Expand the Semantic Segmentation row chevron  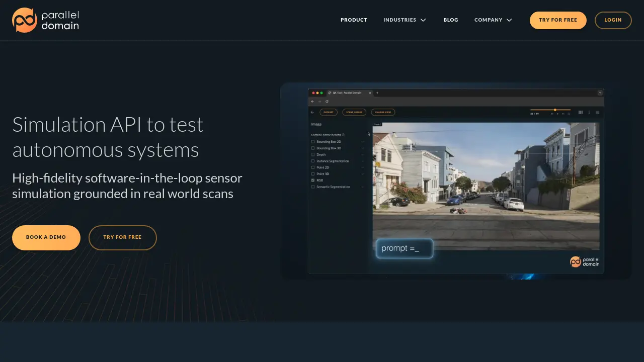point(363,187)
